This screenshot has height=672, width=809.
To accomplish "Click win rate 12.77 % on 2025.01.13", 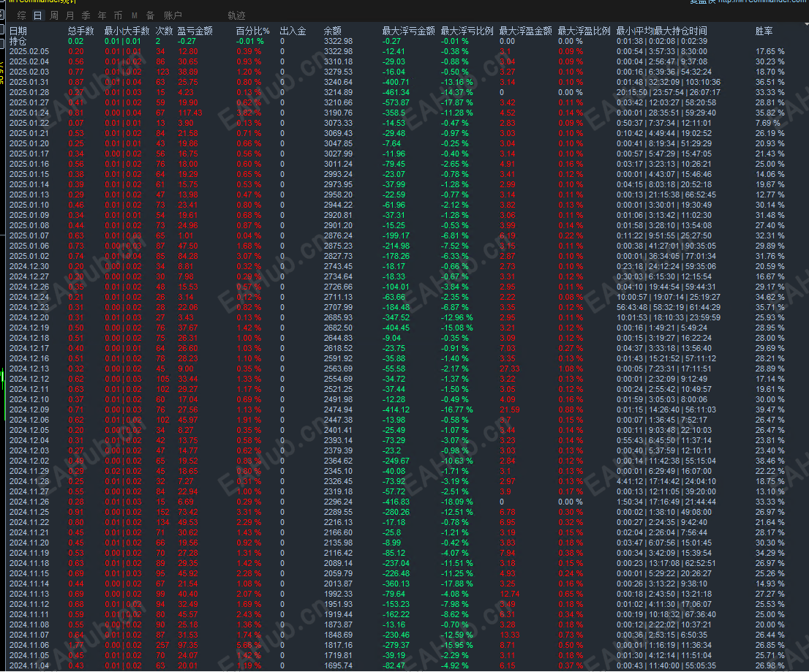I will coord(770,195).
